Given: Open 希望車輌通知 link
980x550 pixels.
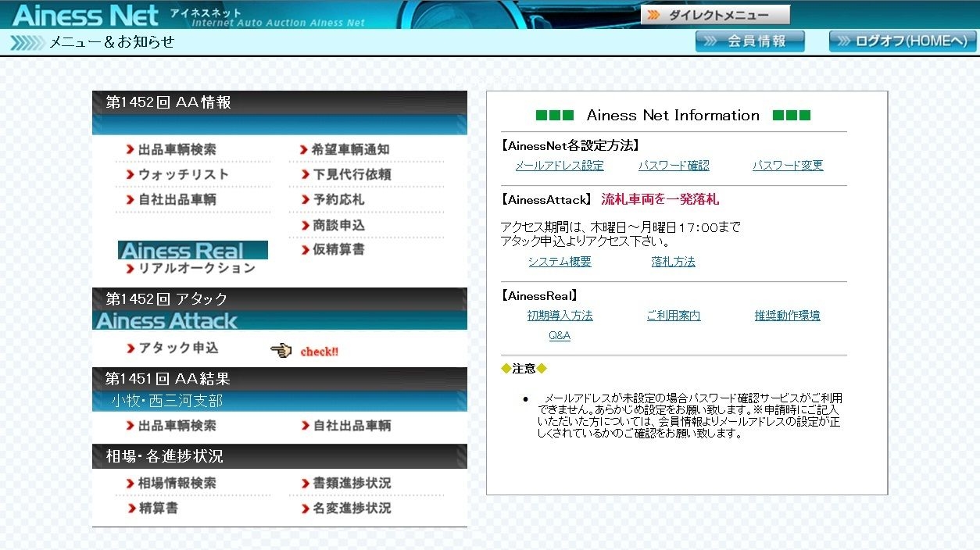Looking at the screenshot, I should point(345,149).
